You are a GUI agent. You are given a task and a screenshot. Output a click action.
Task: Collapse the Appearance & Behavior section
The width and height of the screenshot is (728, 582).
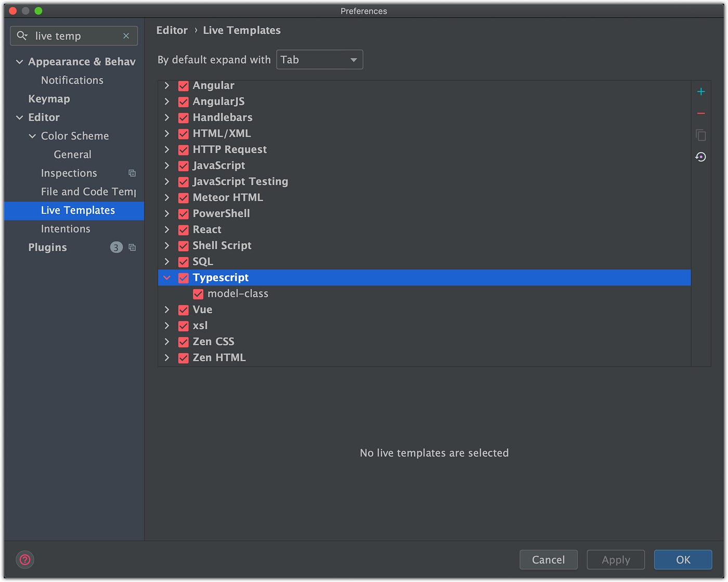pyautogui.click(x=20, y=62)
